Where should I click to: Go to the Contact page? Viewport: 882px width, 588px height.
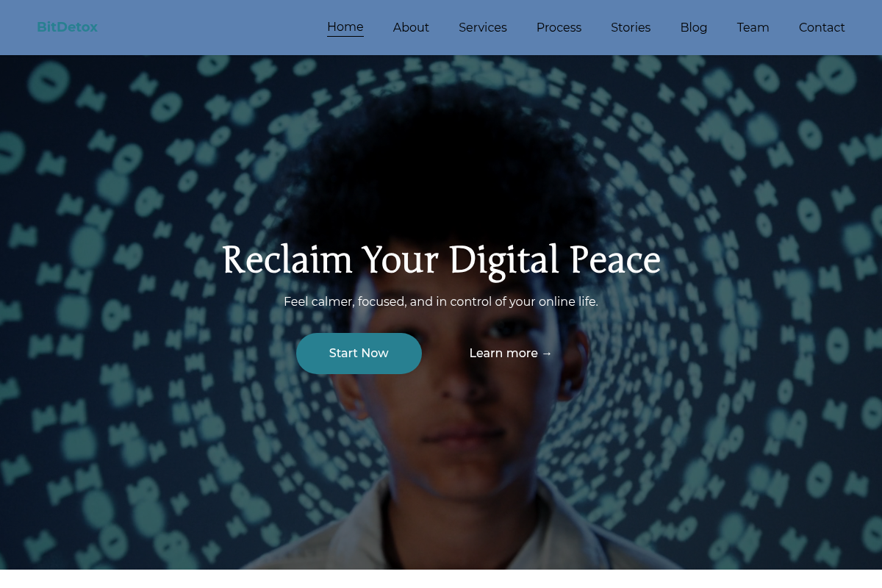822,27
